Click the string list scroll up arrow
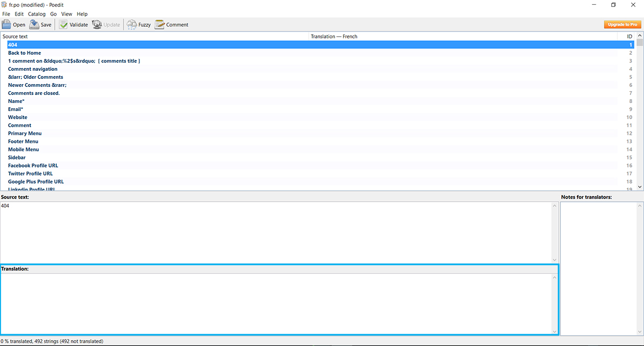Viewport: 644px width, 346px height. [x=639, y=36]
